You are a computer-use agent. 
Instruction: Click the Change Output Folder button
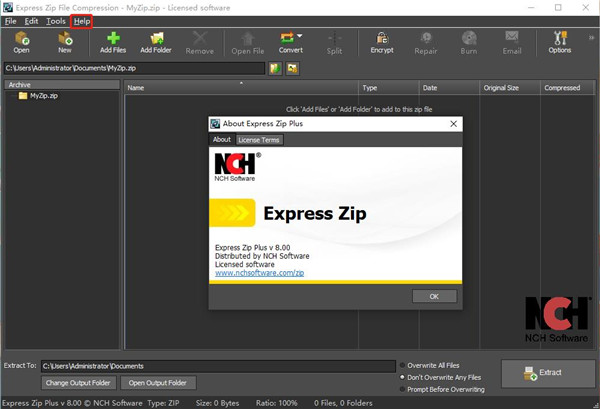[78, 383]
